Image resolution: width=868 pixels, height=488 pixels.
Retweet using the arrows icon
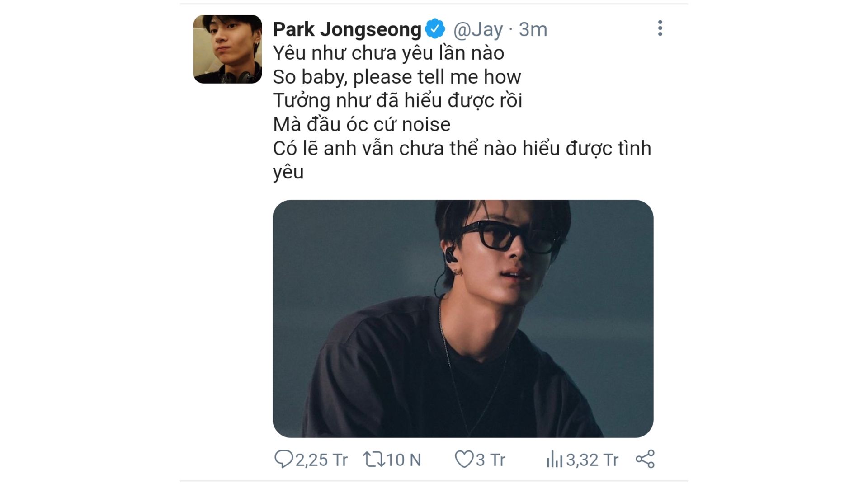tap(374, 460)
